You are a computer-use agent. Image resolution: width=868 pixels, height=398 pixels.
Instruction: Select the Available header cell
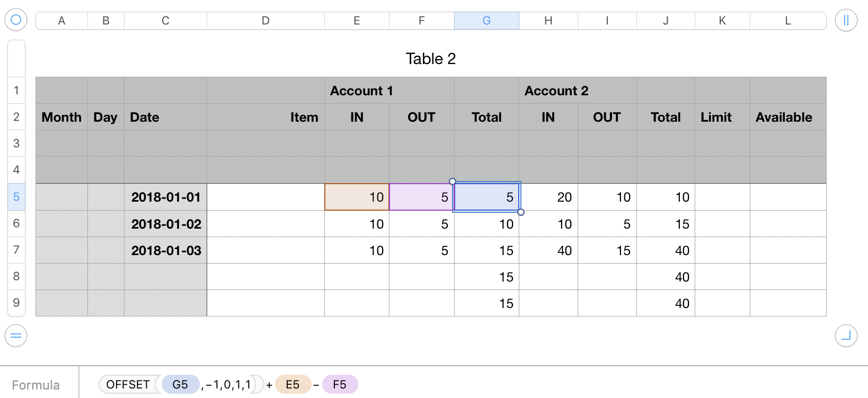click(x=784, y=117)
